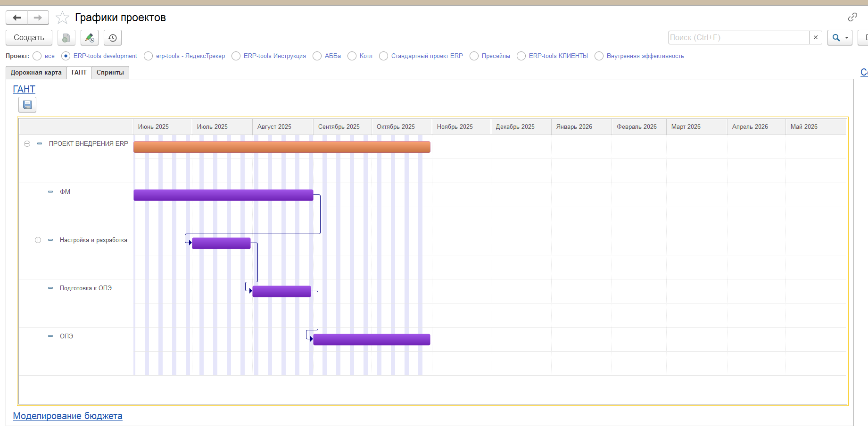Select ERP-tools Инструкция project radio
Viewport: 868px width, 429px height.
(x=236, y=56)
